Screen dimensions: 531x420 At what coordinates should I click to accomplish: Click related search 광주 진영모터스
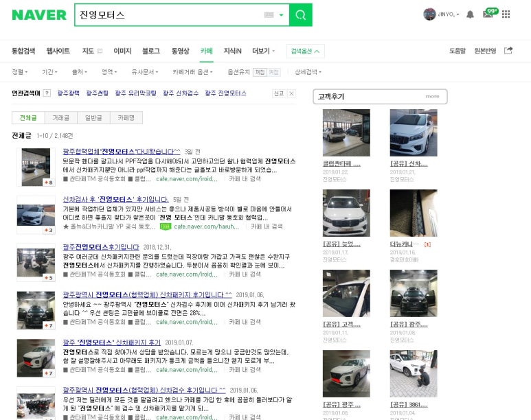pos(225,93)
